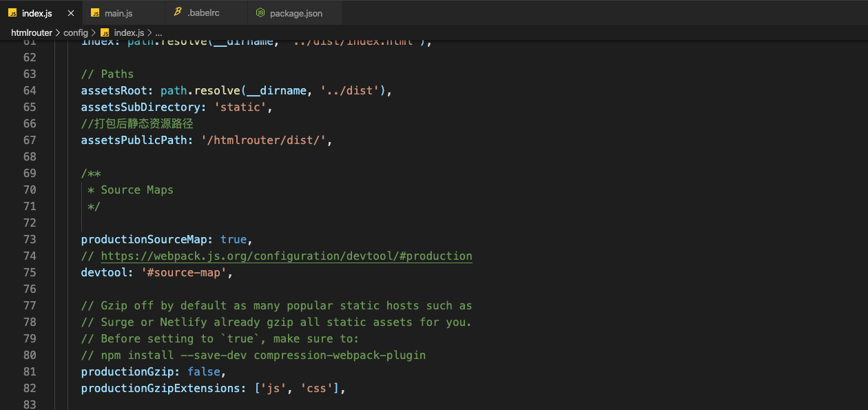Open the index.js breadcrumb file picker
This screenshot has height=410, width=868.
coord(123,32)
